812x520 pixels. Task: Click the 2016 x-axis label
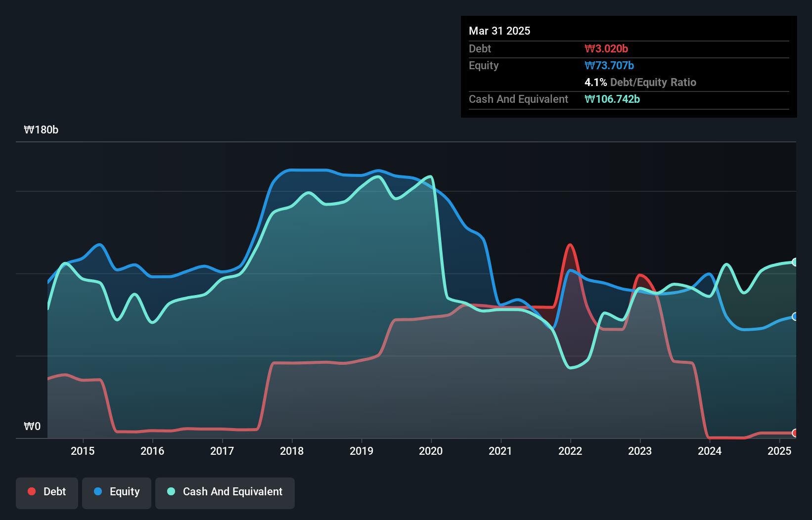(x=152, y=451)
